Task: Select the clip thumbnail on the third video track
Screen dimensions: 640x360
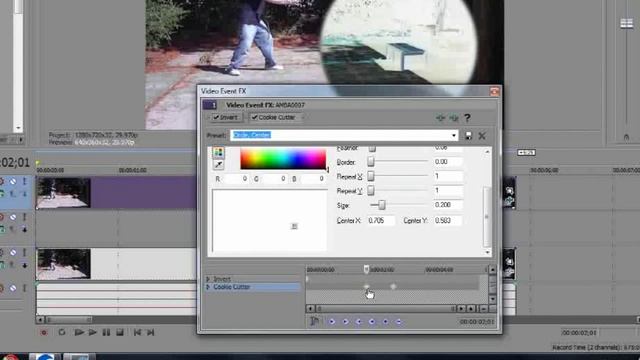Action: coord(63,264)
